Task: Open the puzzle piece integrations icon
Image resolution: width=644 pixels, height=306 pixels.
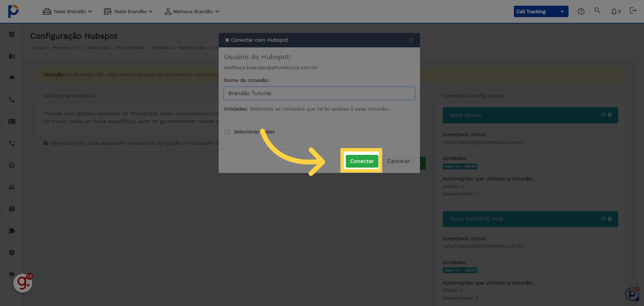Action: 12,231
